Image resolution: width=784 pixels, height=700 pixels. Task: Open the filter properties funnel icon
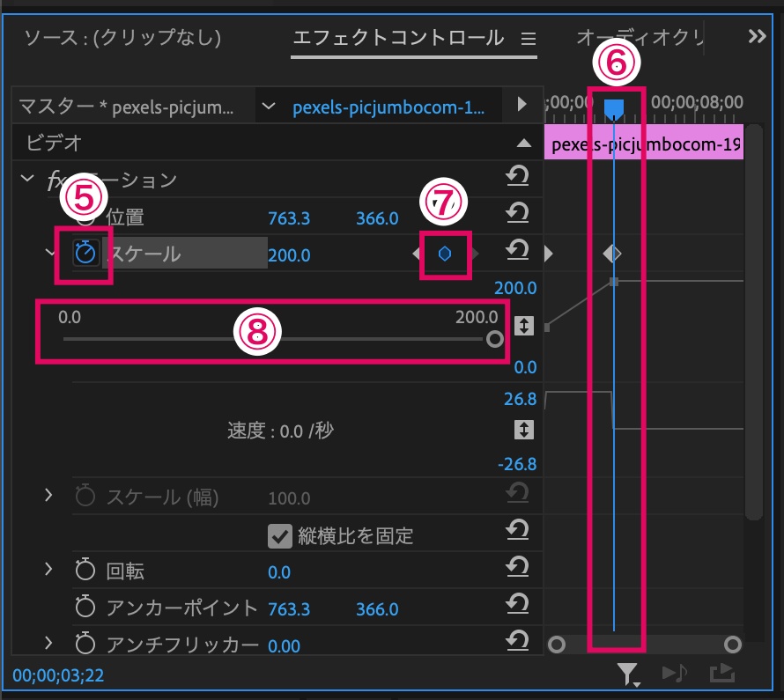628,674
